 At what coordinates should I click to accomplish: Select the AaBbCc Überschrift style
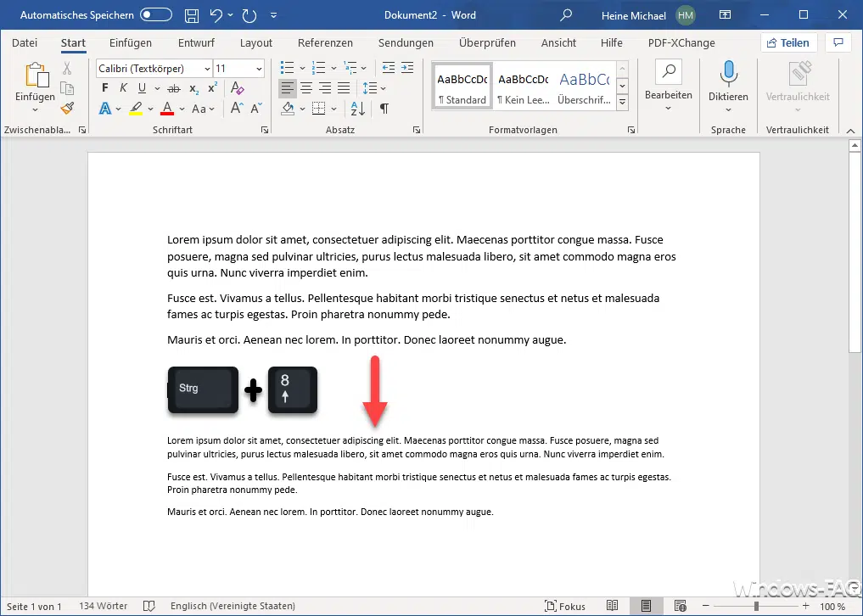tap(586, 85)
